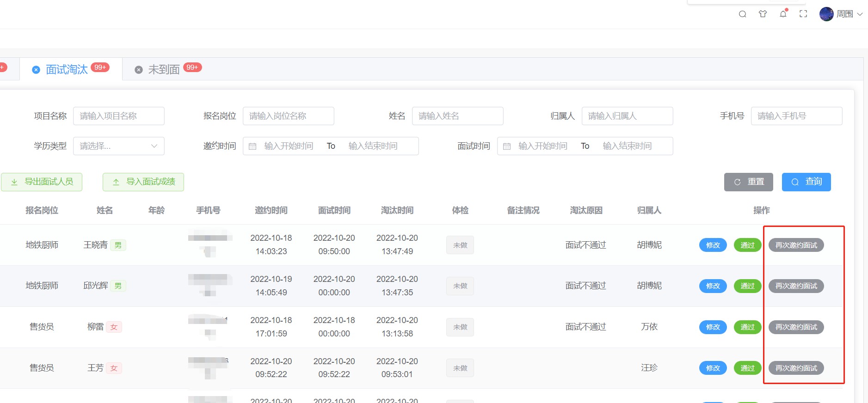Click 导入面试成绩 import button
Screen dimensions: 868x403
143,182
